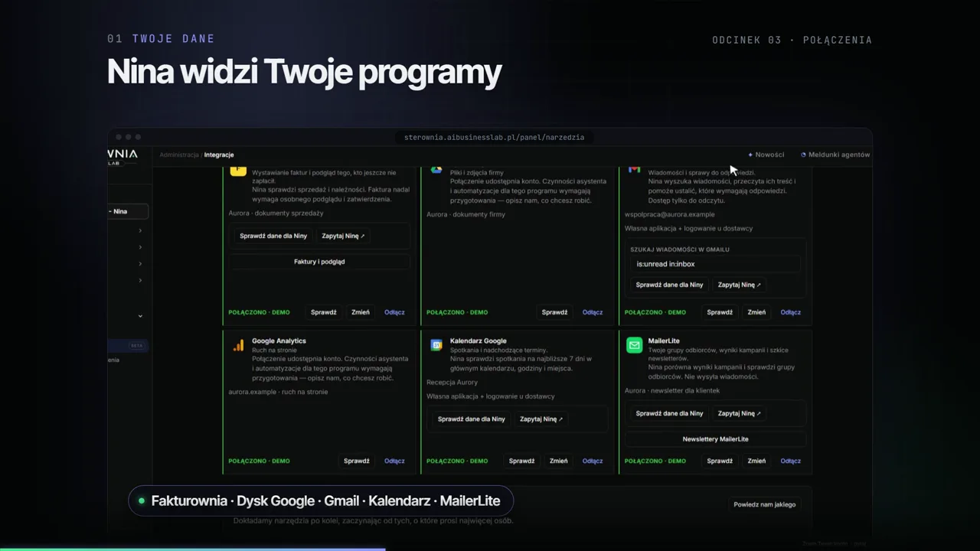Open Newslettery MailerLite
The height and width of the screenshot is (551, 980).
pos(716,439)
